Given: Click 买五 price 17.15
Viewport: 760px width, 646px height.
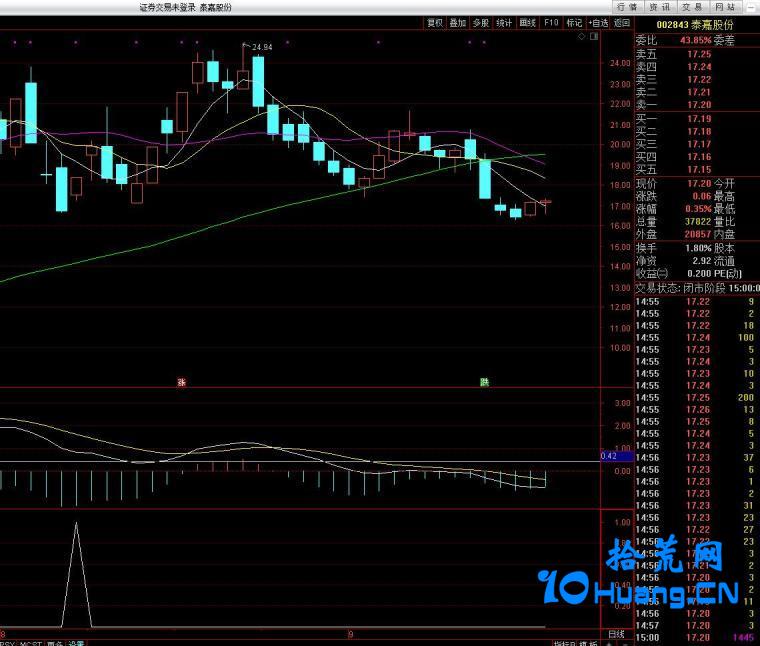Looking at the screenshot, I should 699,169.
